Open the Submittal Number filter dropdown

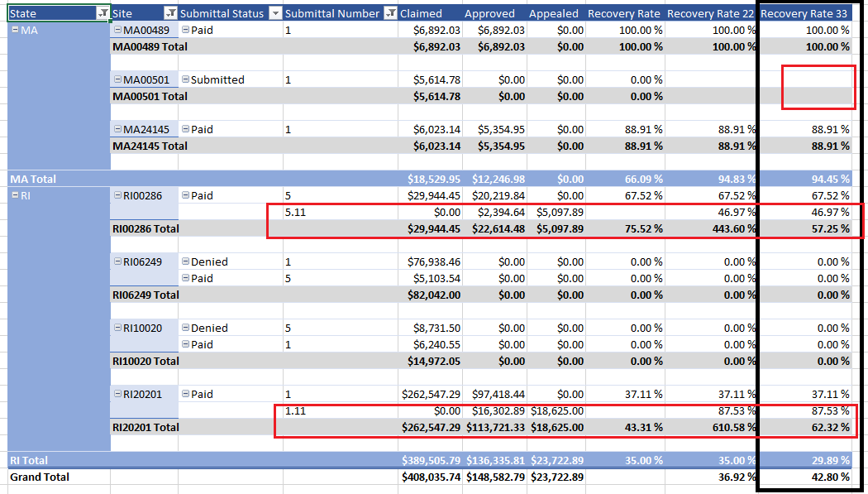[391, 13]
